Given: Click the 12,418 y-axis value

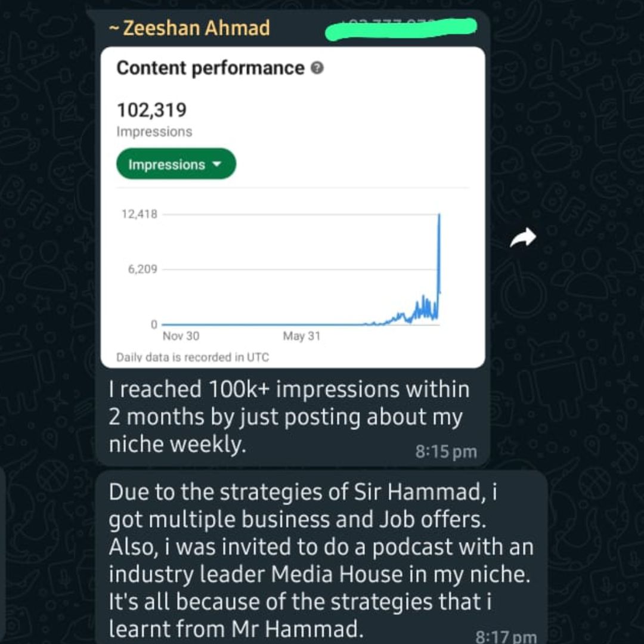Looking at the screenshot, I should pyautogui.click(x=139, y=214).
